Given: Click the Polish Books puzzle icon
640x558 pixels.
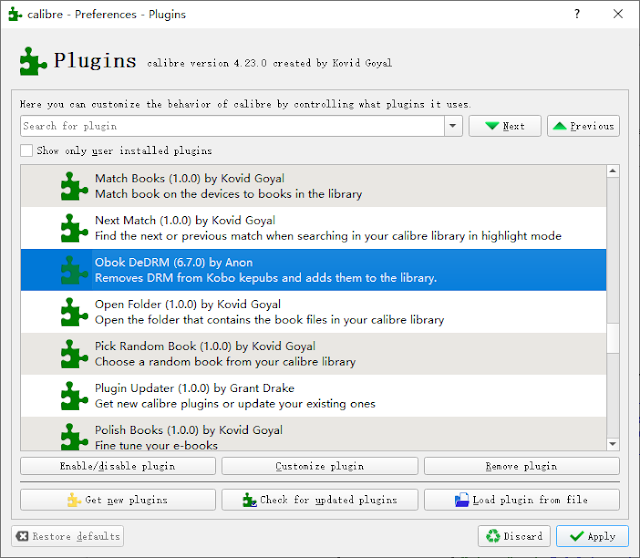Looking at the screenshot, I should 74,437.
